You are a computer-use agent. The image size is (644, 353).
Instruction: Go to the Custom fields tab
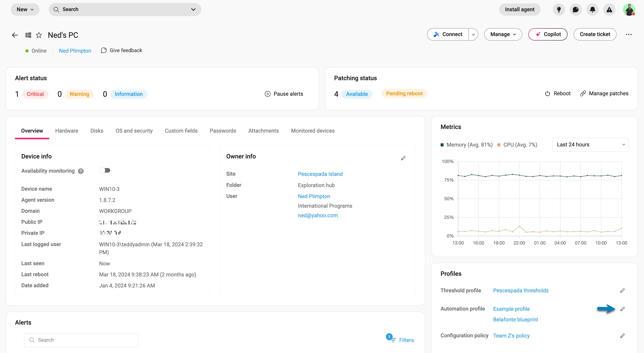[181, 131]
